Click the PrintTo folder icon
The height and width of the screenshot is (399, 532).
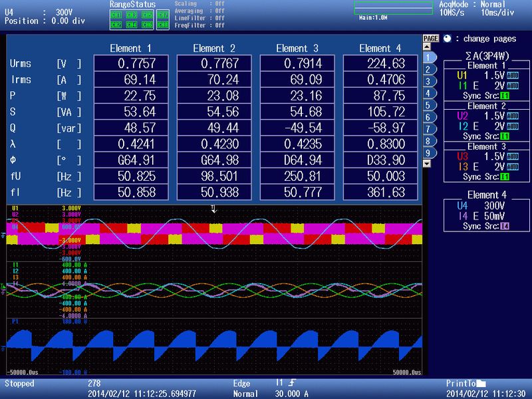(481, 384)
